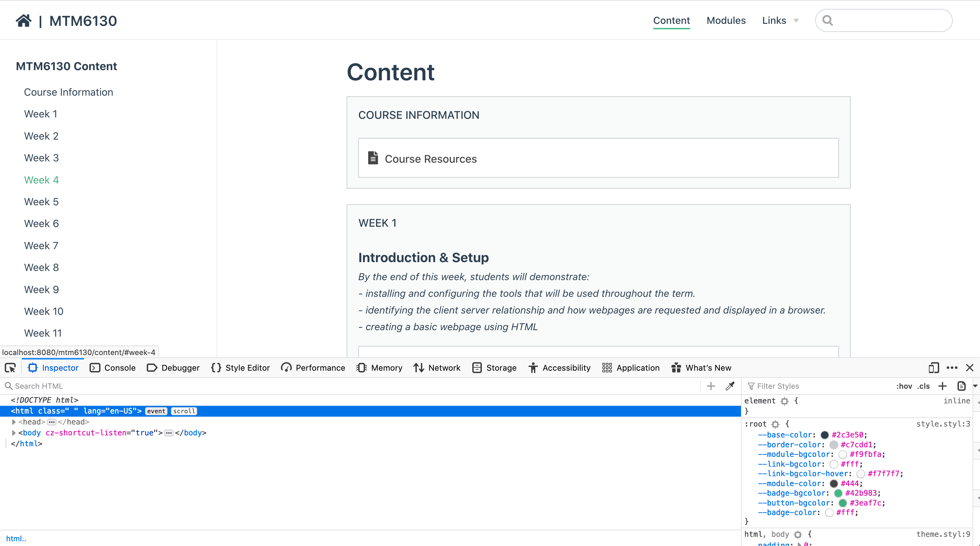Click the Performance gauge icon
Viewport: 980px width, 546px height.
[x=286, y=368]
